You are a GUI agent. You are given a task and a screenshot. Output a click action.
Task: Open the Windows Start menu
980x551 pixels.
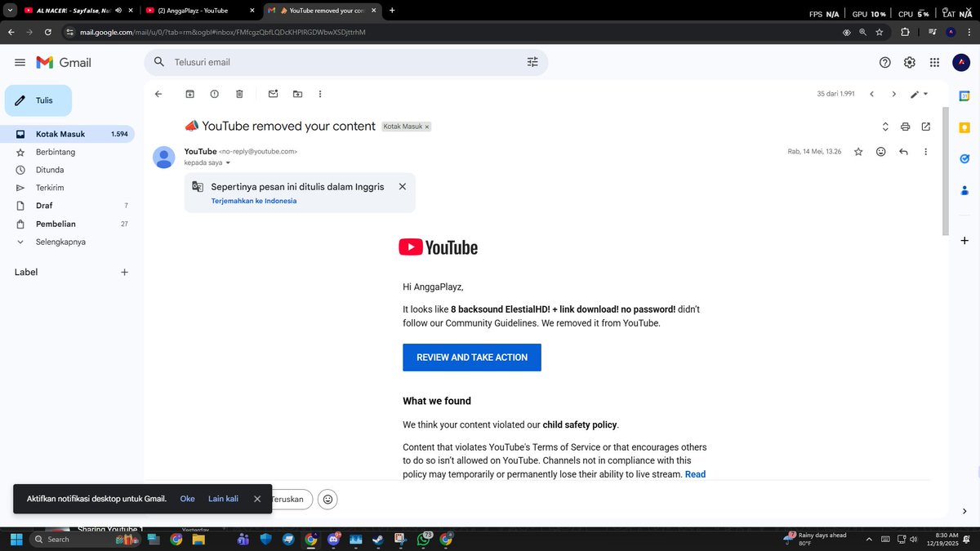(16, 540)
